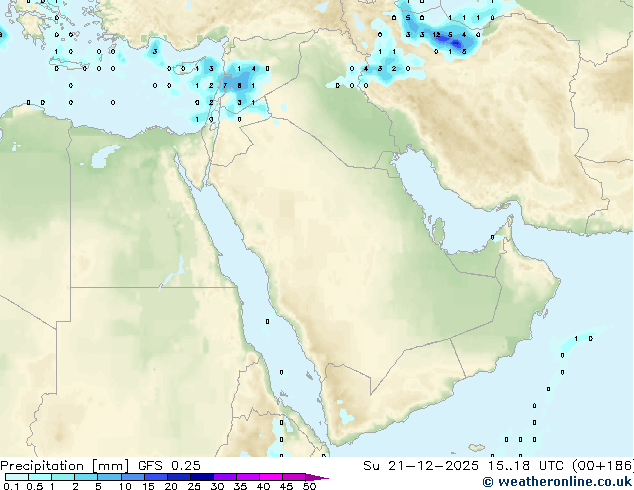Click the "0" value near Strait of Hormuz
This screenshot has width=634, height=490.
click(x=492, y=237)
